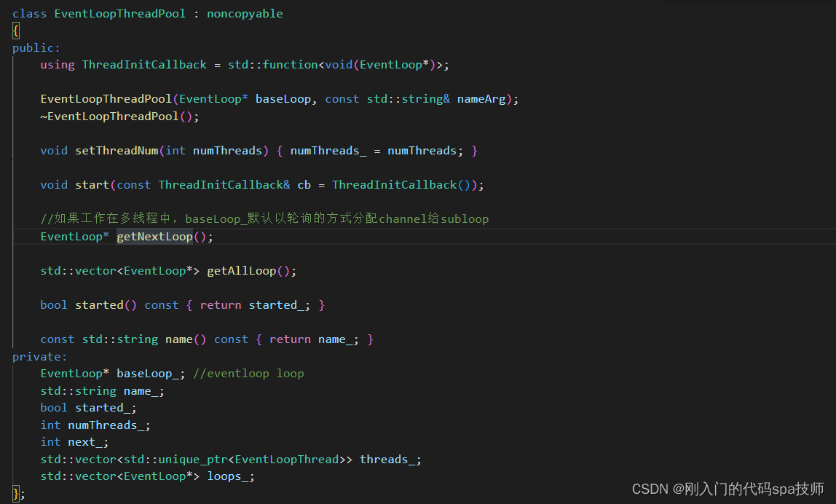Click numThreads_ in the setThreadNum body
The height and width of the screenshot is (504, 836).
[328, 151]
